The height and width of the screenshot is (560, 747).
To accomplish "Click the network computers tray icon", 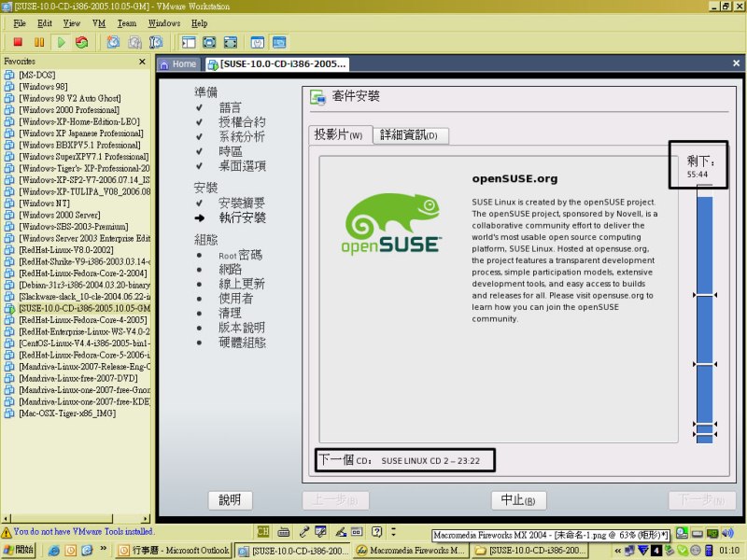I will pyautogui.click(x=629, y=551).
